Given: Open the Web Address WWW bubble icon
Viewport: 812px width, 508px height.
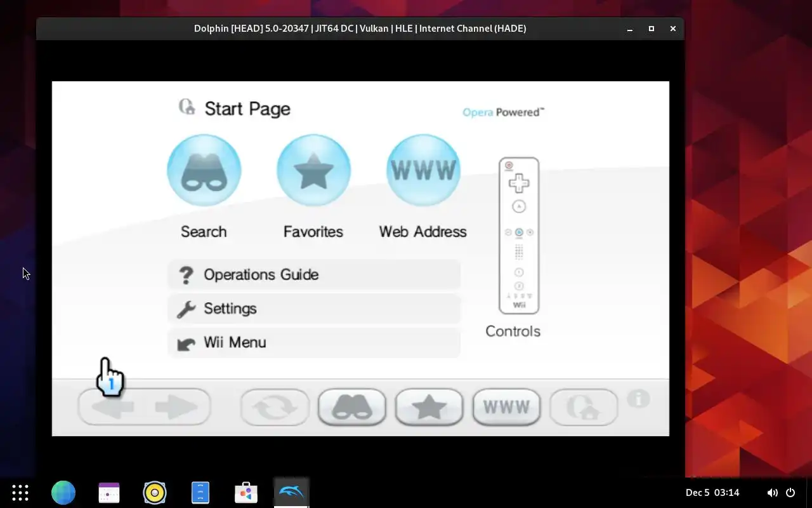Looking at the screenshot, I should pyautogui.click(x=423, y=170).
